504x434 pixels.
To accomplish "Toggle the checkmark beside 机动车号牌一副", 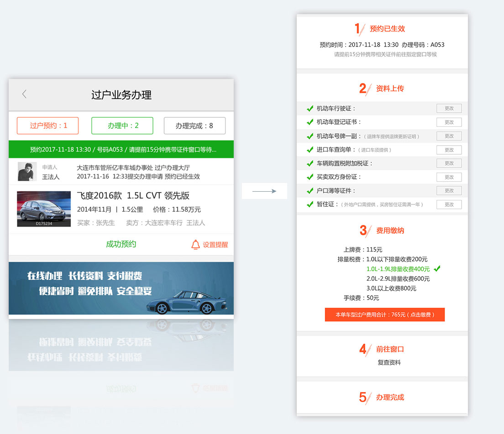I will click(x=310, y=136).
